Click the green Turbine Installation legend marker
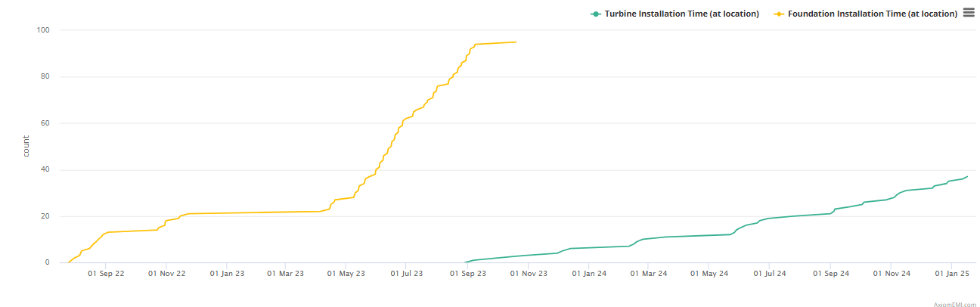Screen dimensions: 980x307 tap(596, 14)
